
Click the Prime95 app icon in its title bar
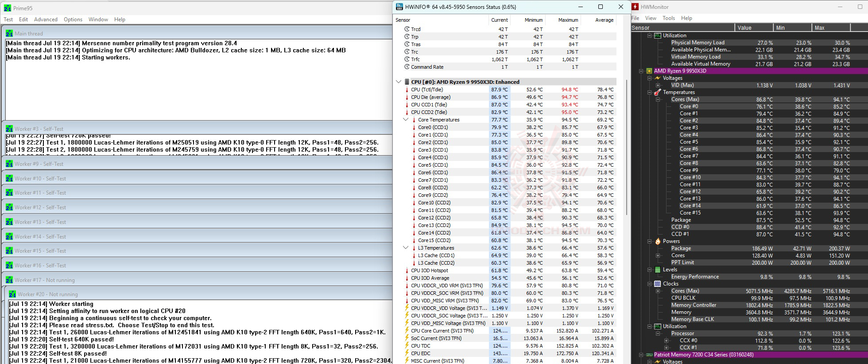[x=7, y=8]
